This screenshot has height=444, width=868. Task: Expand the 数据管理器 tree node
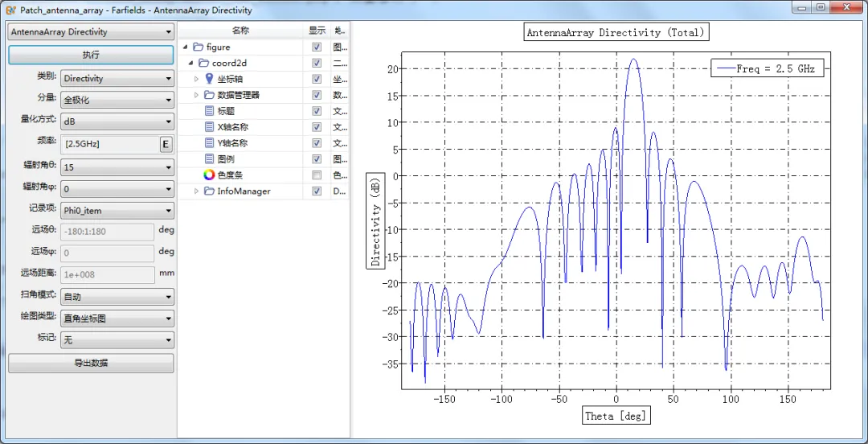coord(196,96)
